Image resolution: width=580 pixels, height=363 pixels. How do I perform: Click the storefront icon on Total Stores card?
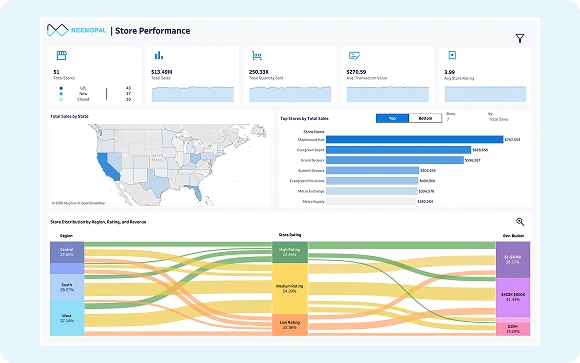tap(61, 56)
